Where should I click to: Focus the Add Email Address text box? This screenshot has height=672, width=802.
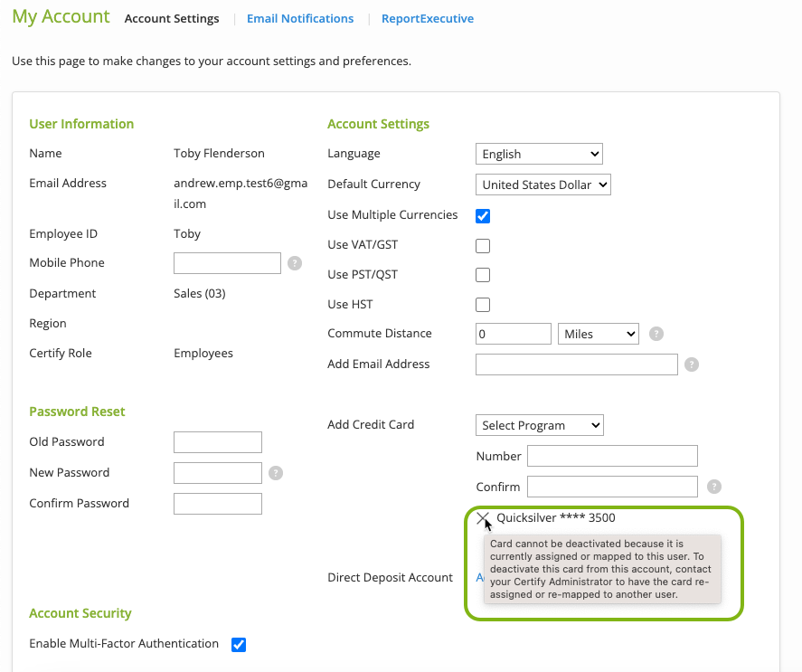[576, 364]
